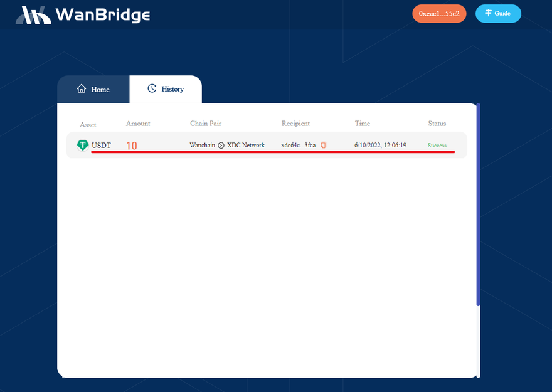Click the Asset column header
This screenshot has width=552, height=392.
pos(88,125)
